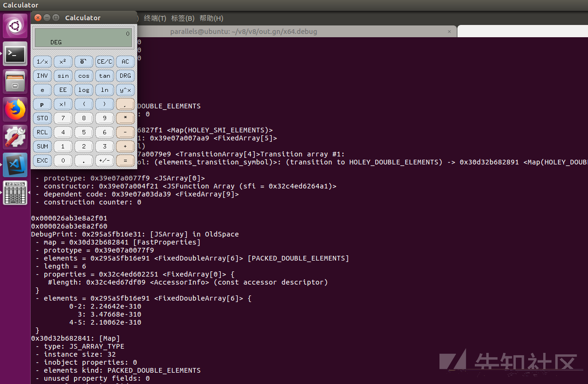Viewport: 588px width, 384px height.
Task: Click the CE/C clear entry key
Action: click(x=105, y=62)
